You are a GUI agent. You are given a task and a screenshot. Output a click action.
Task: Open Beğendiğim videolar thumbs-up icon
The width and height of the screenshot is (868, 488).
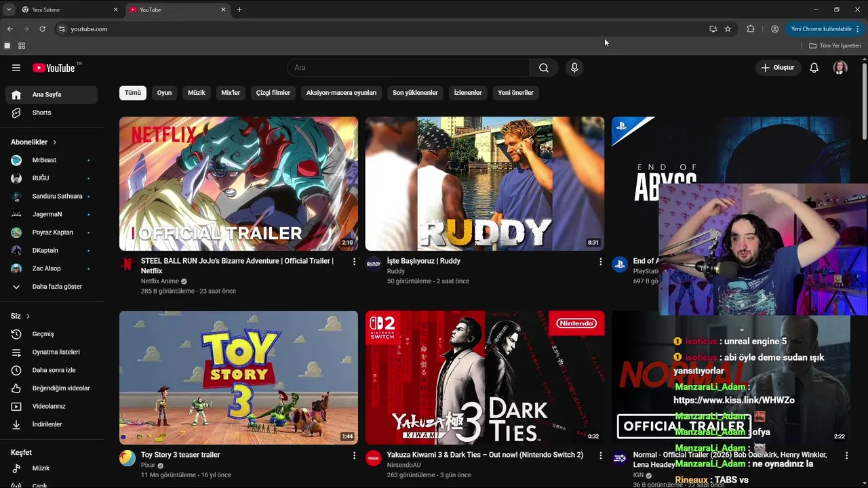[16, 388]
